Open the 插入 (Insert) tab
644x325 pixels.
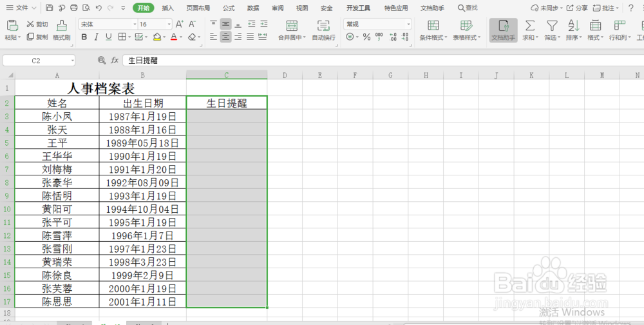pos(167,8)
